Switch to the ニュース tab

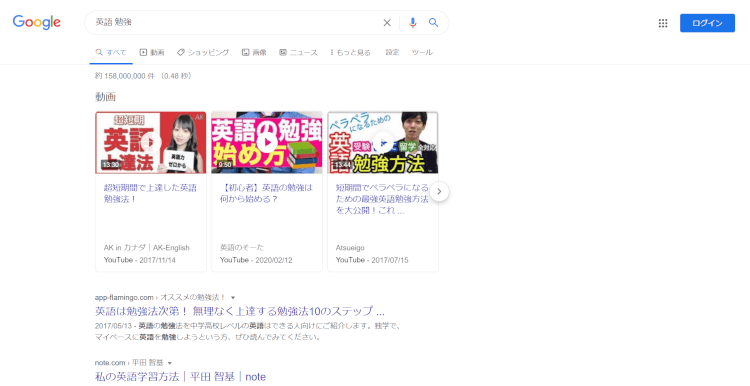point(298,53)
